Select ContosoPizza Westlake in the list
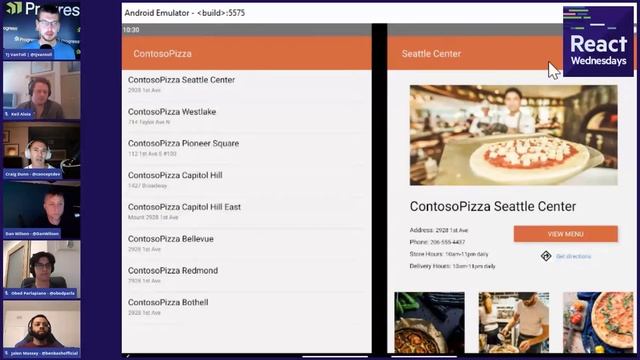The width and height of the screenshot is (640, 360). pos(247,116)
